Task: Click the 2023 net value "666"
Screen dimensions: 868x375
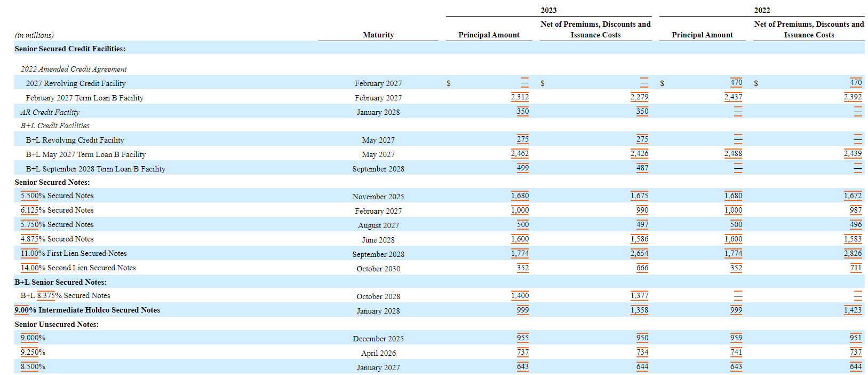Action: tap(642, 268)
